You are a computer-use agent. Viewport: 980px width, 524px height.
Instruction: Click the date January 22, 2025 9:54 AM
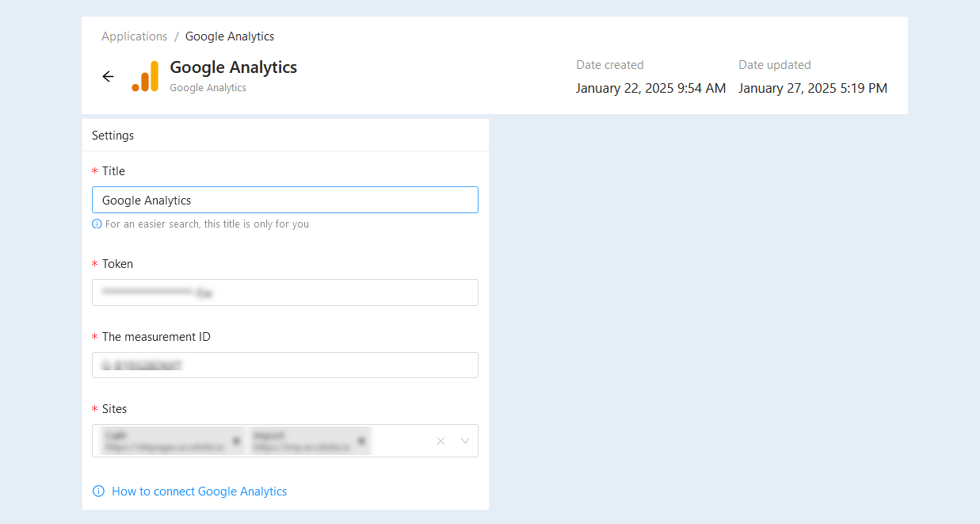[x=651, y=88]
